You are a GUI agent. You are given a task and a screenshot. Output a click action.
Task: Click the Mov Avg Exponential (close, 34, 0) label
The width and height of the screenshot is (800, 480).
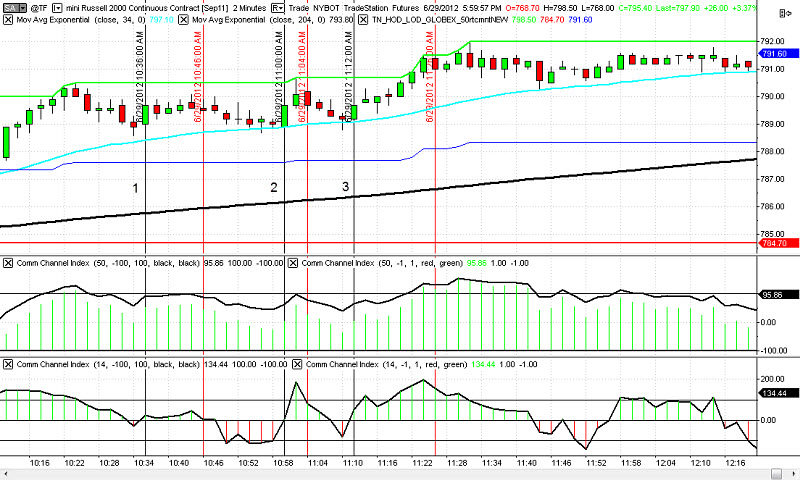pos(81,20)
